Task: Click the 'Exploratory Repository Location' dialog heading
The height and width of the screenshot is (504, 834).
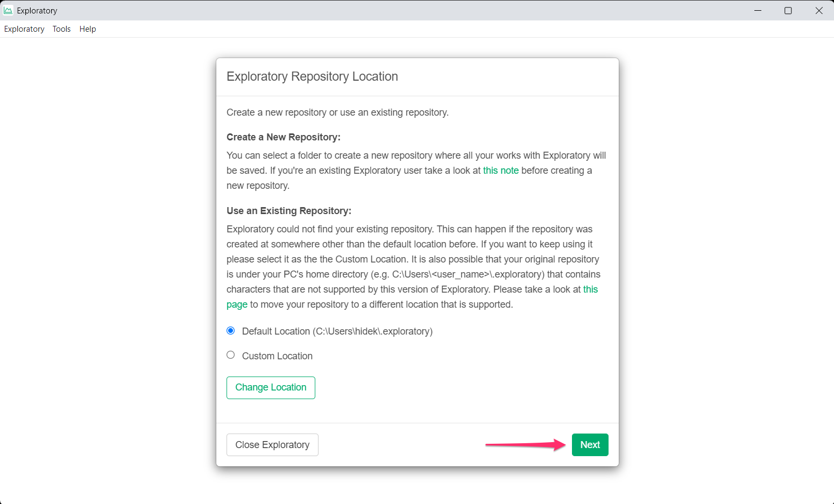Action: [312, 76]
